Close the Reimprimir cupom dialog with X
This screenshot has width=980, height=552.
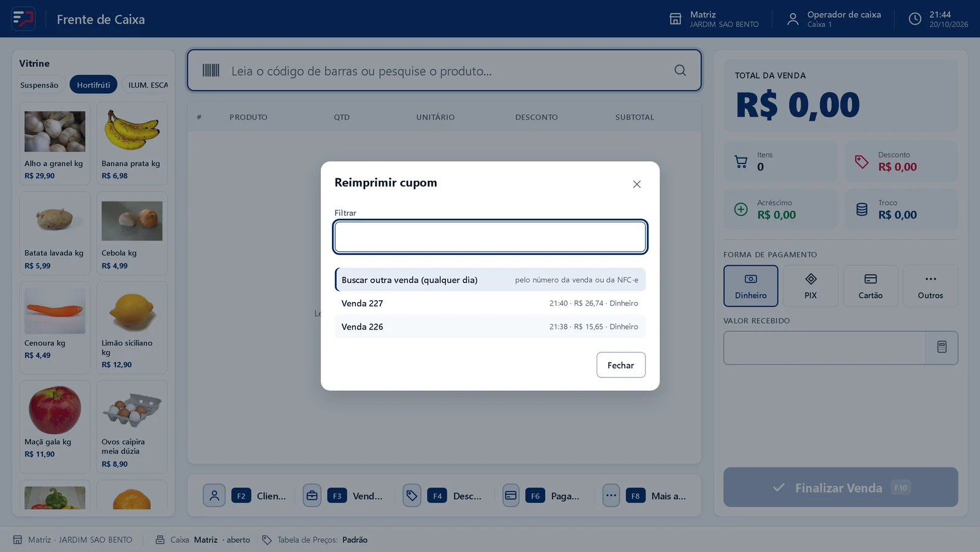click(637, 184)
